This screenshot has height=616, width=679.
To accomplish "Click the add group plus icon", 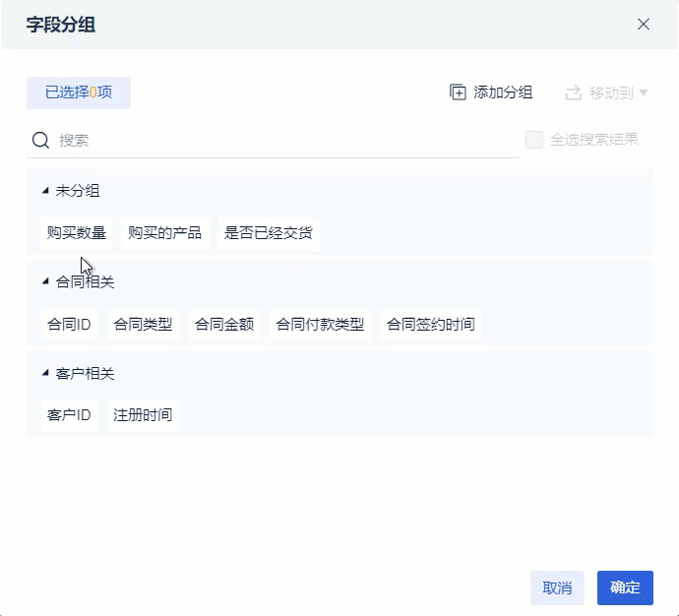I will (458, 92).
